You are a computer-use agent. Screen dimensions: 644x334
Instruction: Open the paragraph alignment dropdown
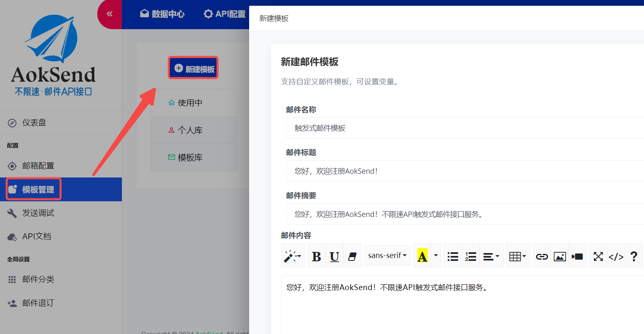491,256
